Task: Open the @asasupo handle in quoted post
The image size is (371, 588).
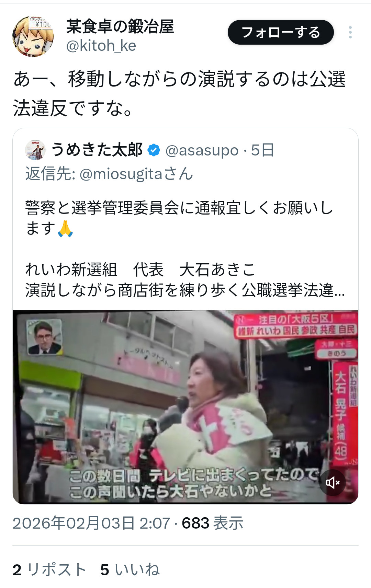Action: coord(202,150)
